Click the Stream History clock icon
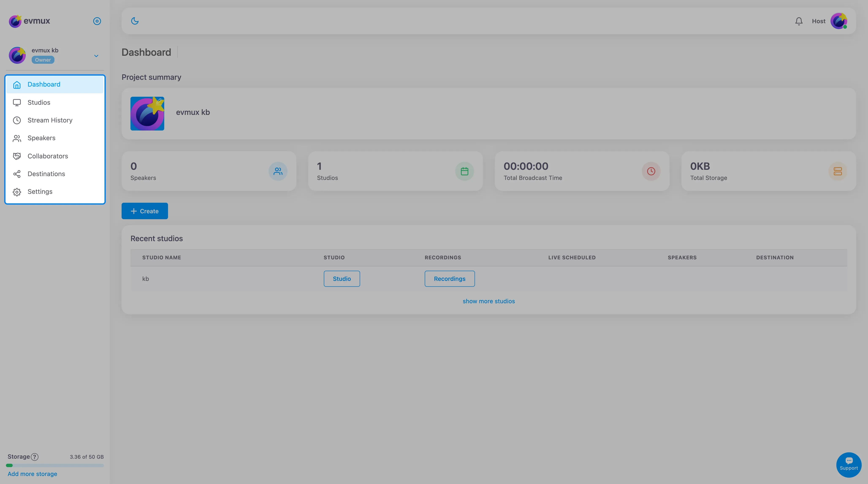 click(x=17, y=120)
